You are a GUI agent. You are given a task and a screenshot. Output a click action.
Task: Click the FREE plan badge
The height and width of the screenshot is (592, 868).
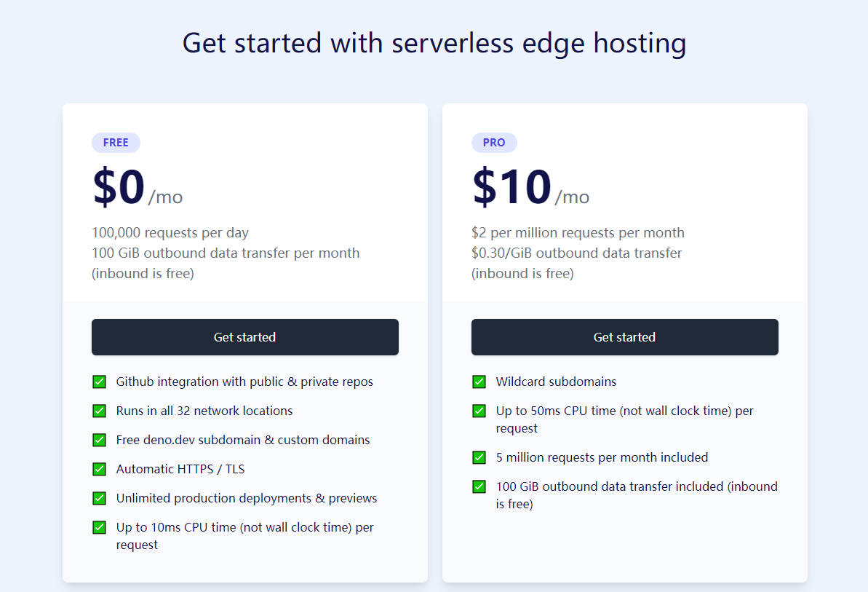click(x=116, y=143)
